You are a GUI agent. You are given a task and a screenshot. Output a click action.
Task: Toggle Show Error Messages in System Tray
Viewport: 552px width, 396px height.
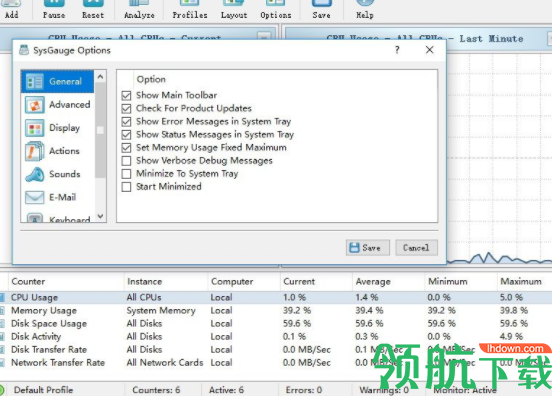(x=126, y=121)
